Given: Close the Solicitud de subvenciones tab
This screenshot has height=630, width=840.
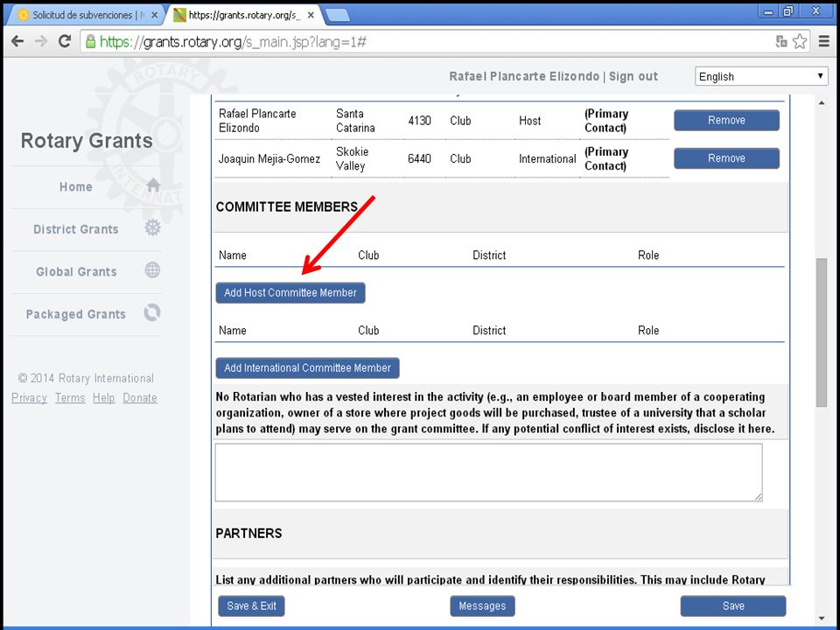Looking at the screenshot, I should point(154,15).
